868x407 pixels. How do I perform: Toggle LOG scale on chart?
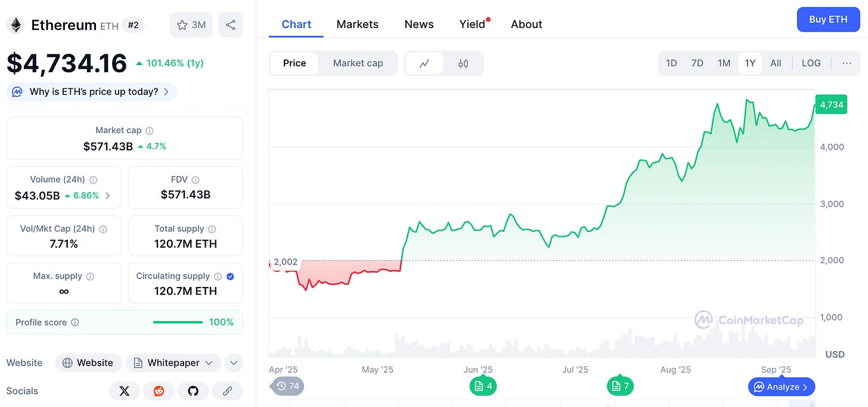coord(811,63)
